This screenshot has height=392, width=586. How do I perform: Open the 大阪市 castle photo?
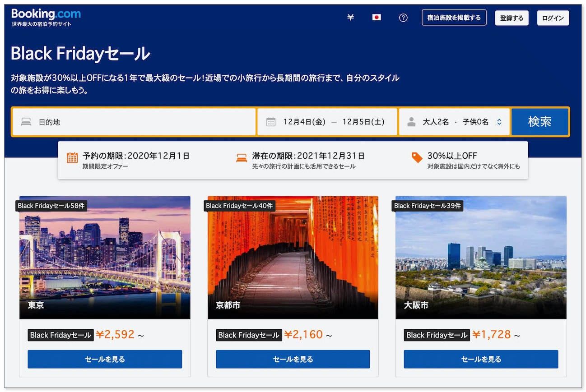[x=481, y=257]
